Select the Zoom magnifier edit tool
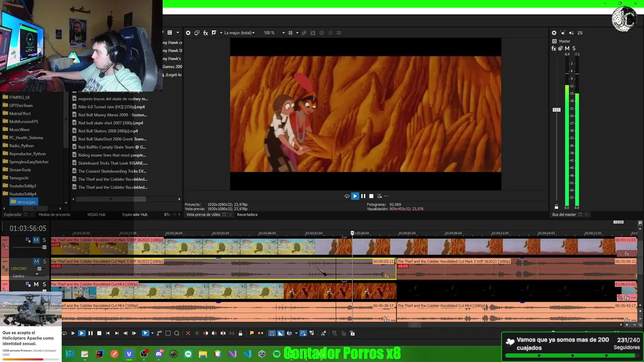644x362 pixels. pyautogui.click(x=177, y=333)
